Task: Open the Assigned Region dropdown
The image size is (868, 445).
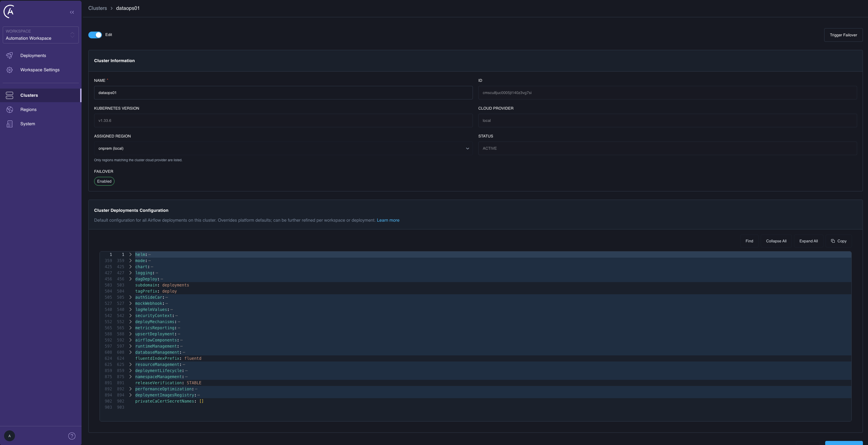Action: [283, 148]
